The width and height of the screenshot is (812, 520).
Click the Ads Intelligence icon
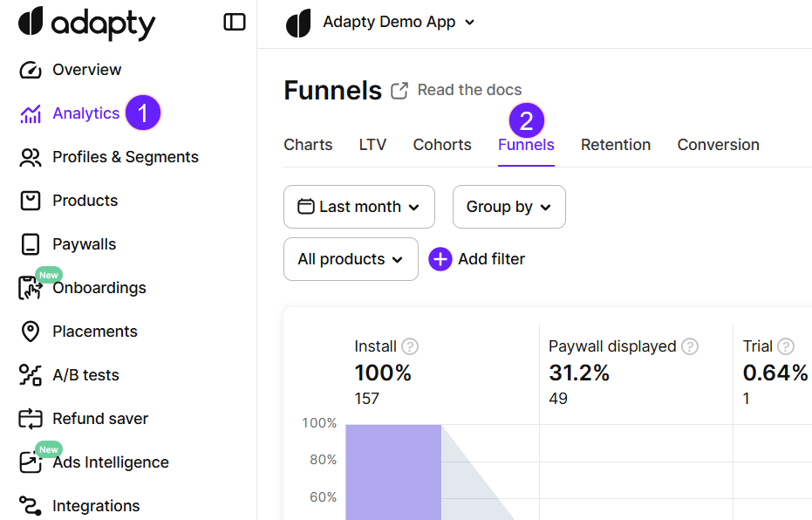(31, 462)
